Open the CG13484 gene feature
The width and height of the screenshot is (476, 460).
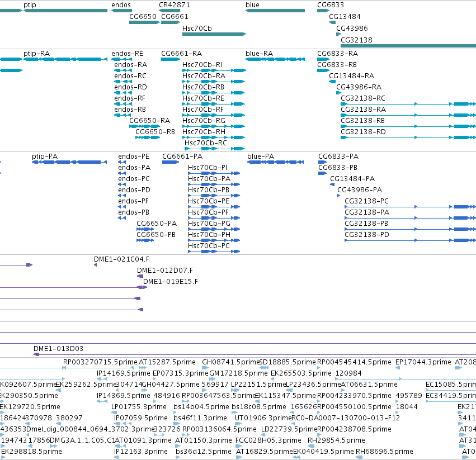point(332,22)
